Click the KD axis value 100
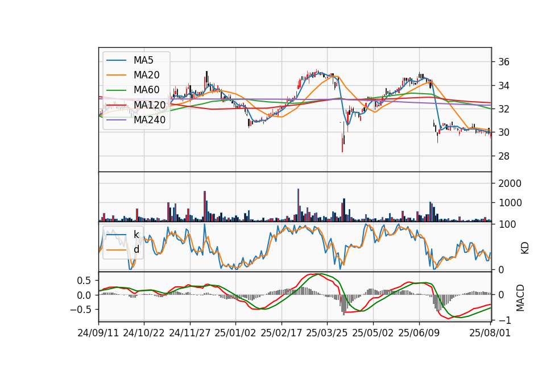 [507, 225]
